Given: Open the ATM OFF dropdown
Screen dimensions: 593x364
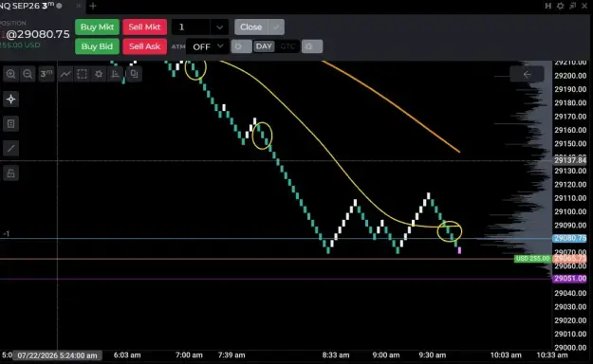Looking at the screenshot, I should click(208, 46).
